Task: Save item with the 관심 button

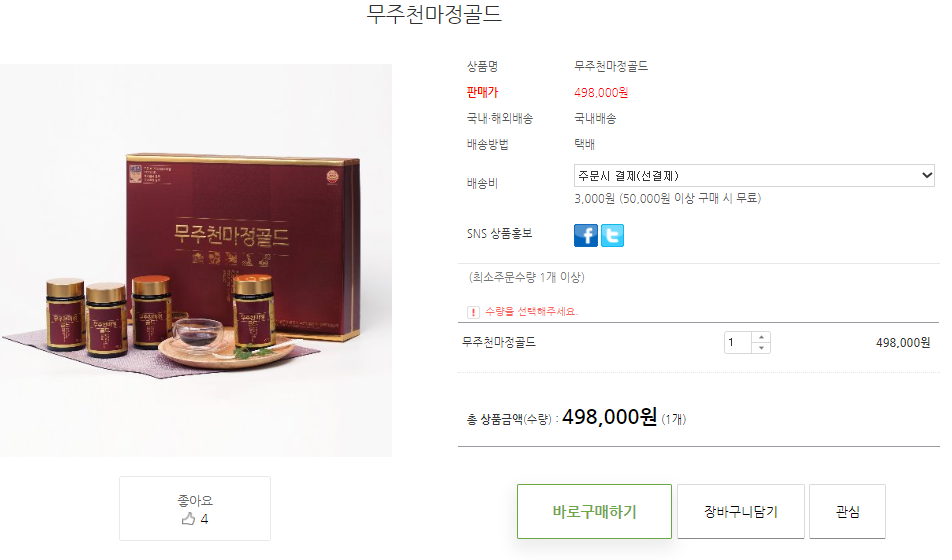Action: 847,511
